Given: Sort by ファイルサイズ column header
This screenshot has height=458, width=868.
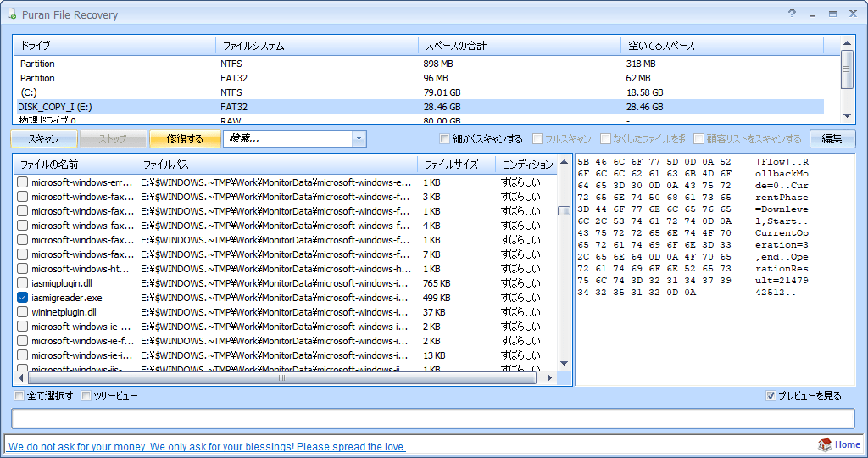Looking at the screenshot, I should point(450,165).
